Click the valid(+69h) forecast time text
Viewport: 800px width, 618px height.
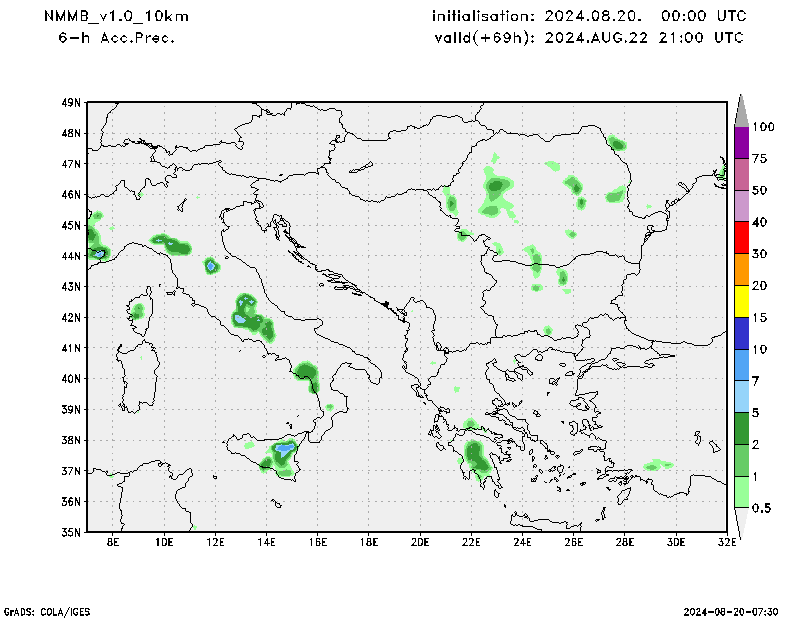[587, 38]
